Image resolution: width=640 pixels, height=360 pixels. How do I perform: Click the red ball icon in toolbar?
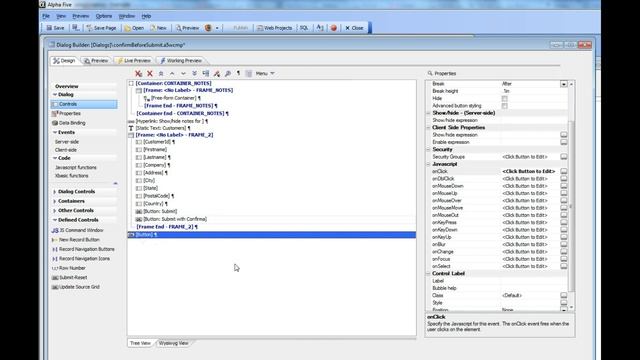(x=334, y=28)
